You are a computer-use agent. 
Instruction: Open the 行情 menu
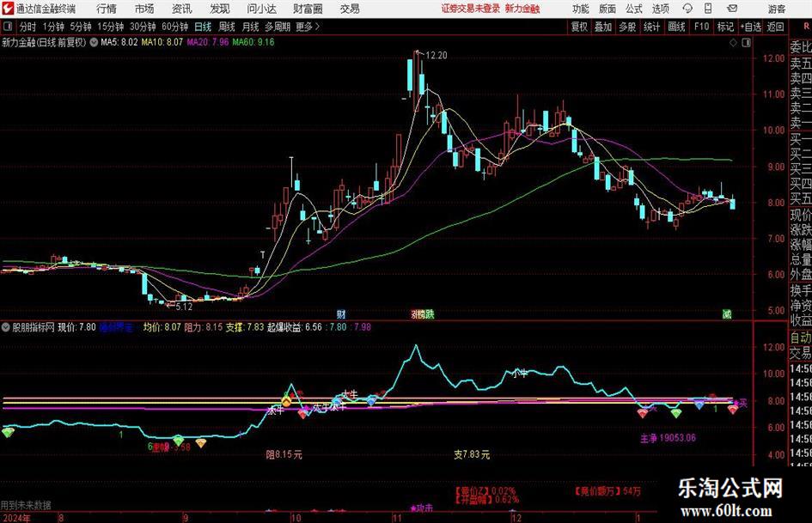[x=107, y=9]
